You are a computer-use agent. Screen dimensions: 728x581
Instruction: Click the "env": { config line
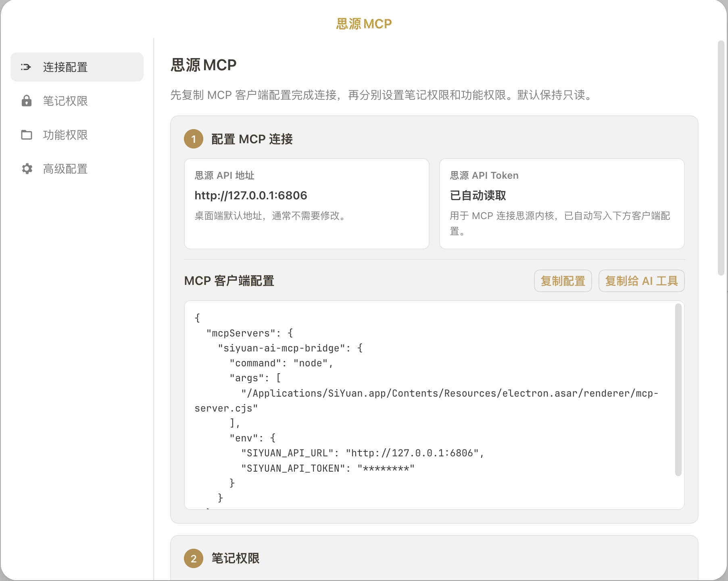click(252, 438)
